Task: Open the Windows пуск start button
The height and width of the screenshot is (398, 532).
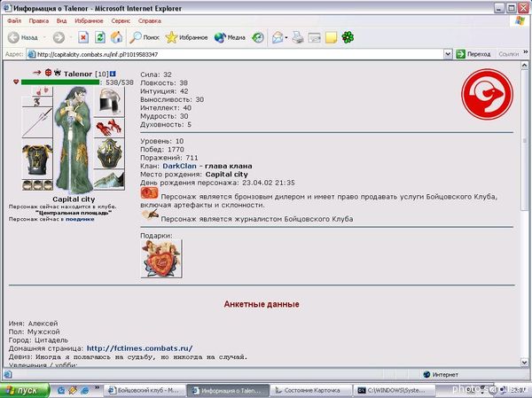Action: 25,391
